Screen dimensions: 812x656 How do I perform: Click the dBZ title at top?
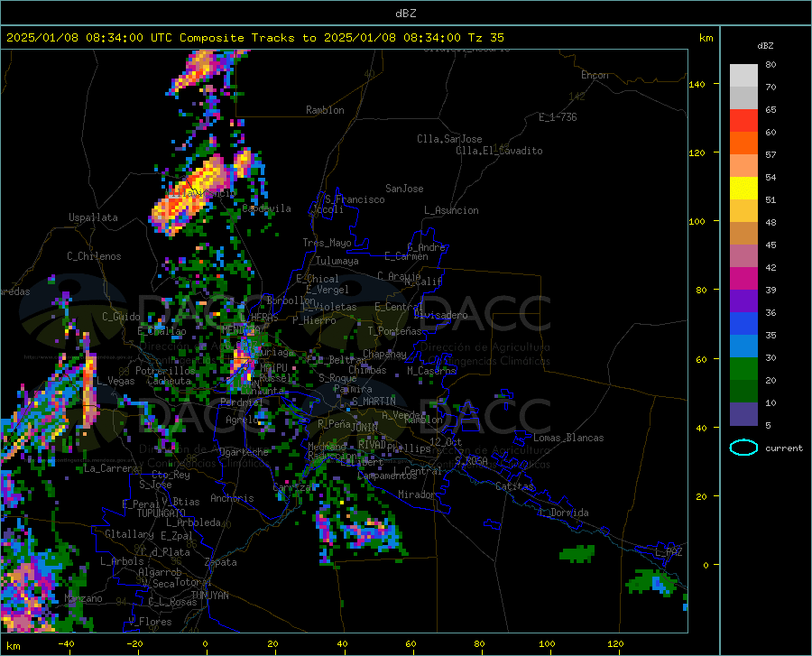click(405, 14)
